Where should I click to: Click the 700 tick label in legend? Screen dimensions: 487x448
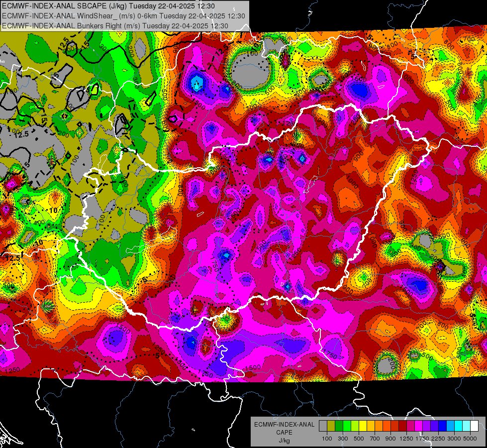click(375, 439)
